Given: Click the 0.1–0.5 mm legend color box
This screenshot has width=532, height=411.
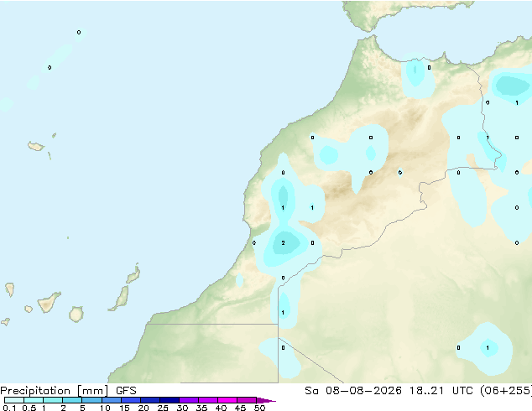Looking at the screenshot, I should point(14,400).
